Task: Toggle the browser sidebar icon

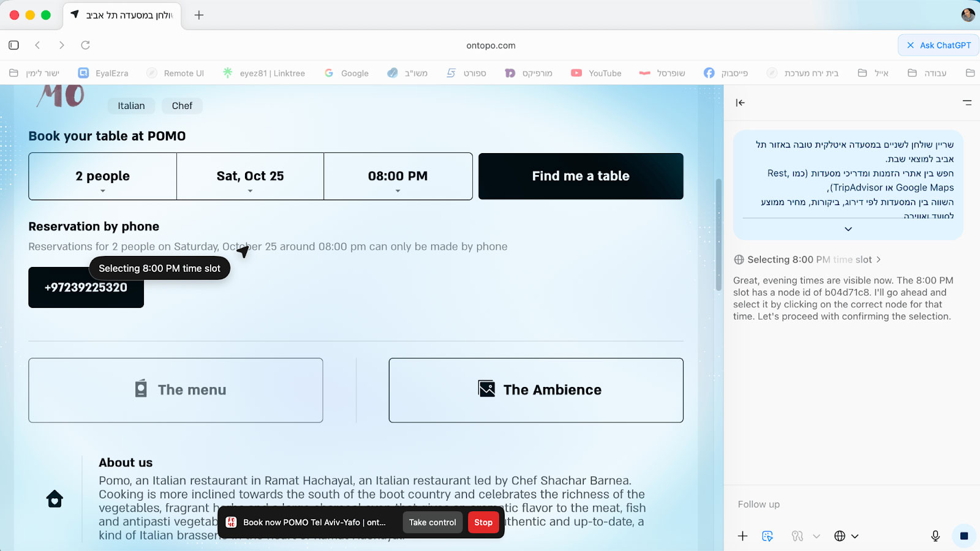Action: coord(13,45)
